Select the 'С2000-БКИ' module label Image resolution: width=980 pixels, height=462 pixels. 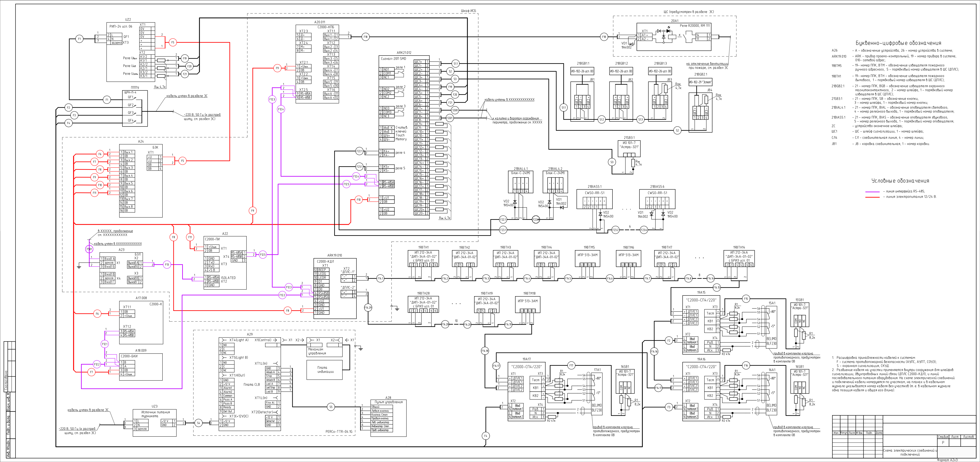[x=129, y=356]
